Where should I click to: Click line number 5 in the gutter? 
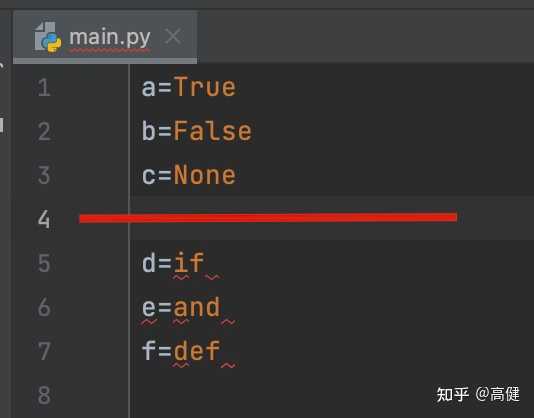[x=44, y=263]
